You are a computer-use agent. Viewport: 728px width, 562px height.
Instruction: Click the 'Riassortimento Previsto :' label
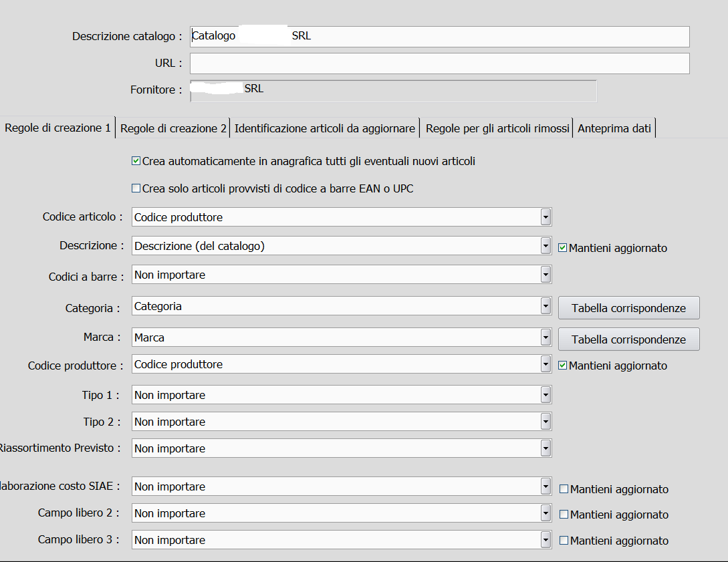click(x=60, y=448)
